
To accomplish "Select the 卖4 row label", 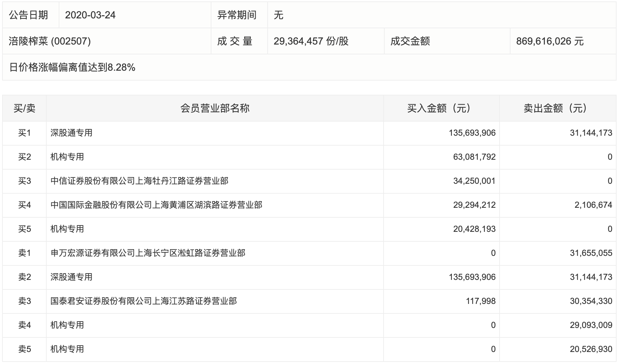I will click(x=24, y=325).
